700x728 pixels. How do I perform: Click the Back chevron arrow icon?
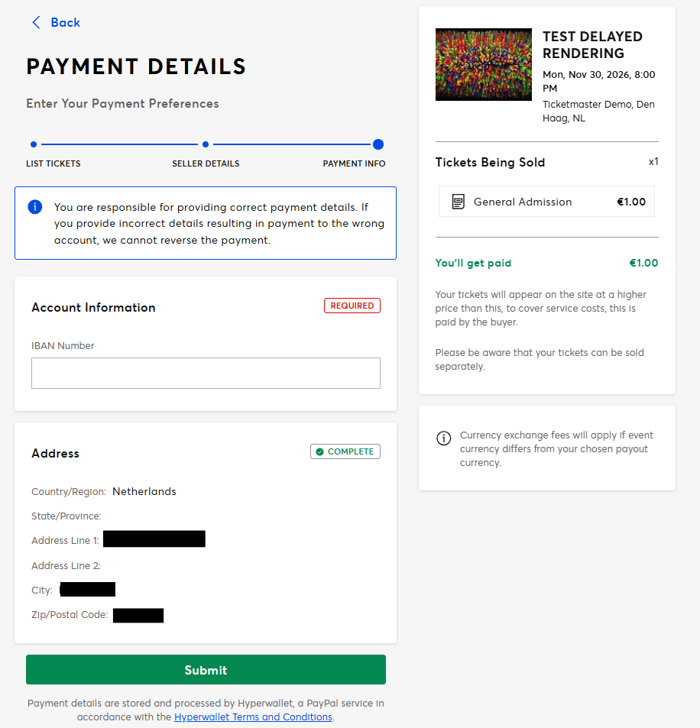(36, 23)
